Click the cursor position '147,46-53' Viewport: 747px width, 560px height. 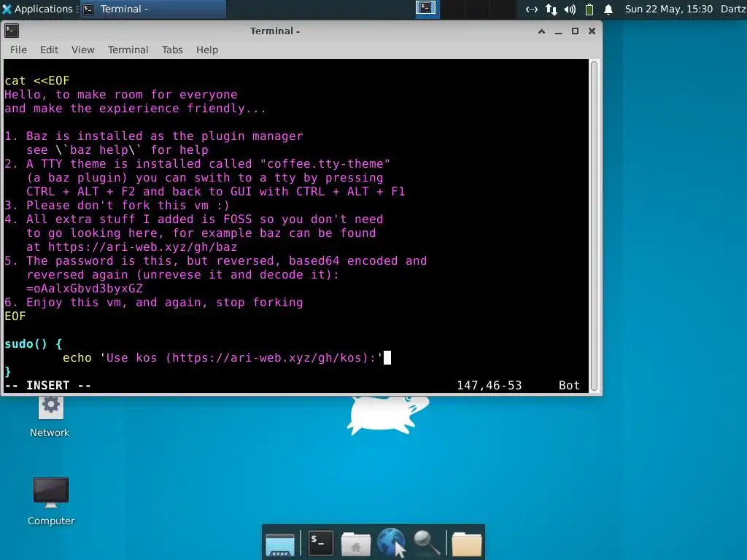click(x=489, y=385)
